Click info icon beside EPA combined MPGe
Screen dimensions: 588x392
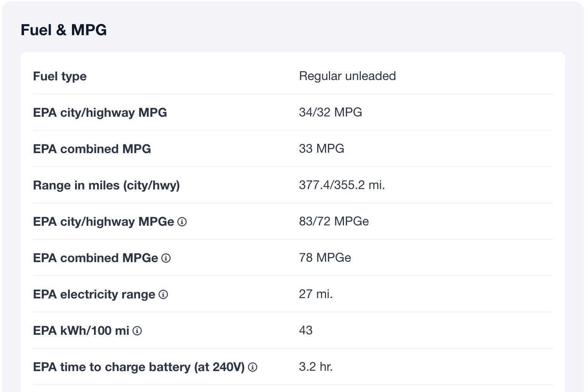coord(166,258)
